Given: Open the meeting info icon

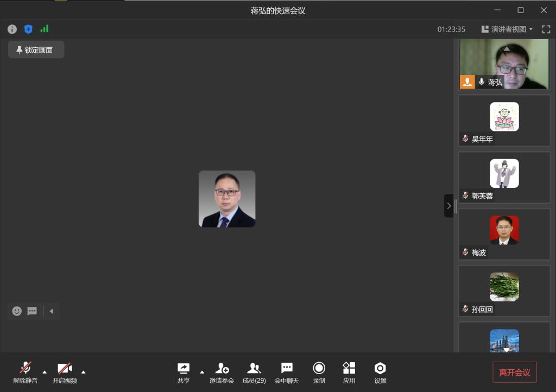Looking at the screenshot, I should click(12, 29).
